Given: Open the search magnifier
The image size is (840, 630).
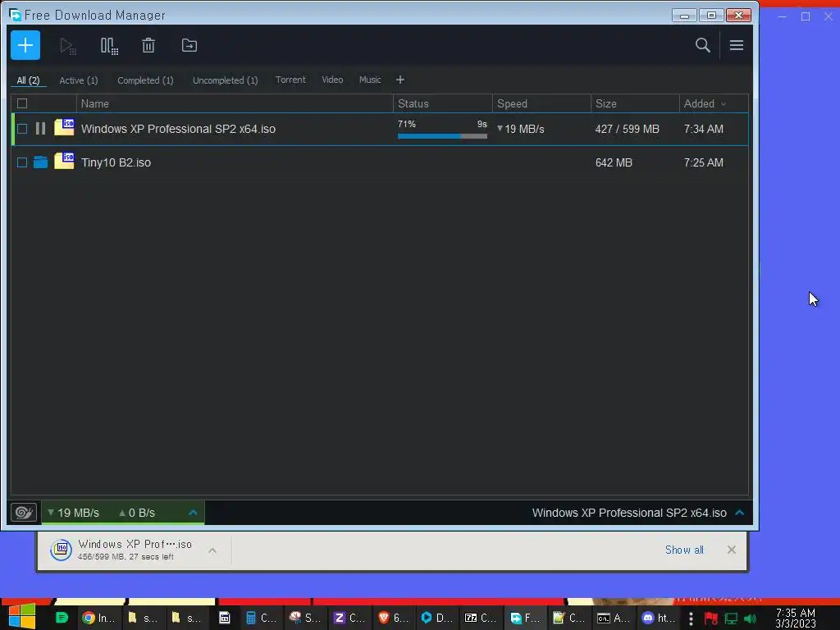Looking at the screenshot, I should coord(702,46).
